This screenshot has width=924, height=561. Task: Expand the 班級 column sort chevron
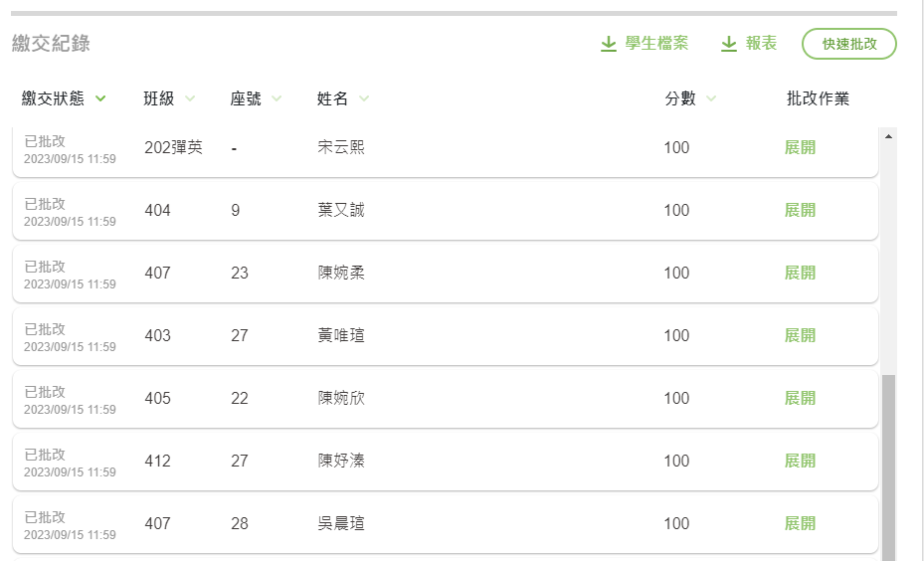[190, 98]
